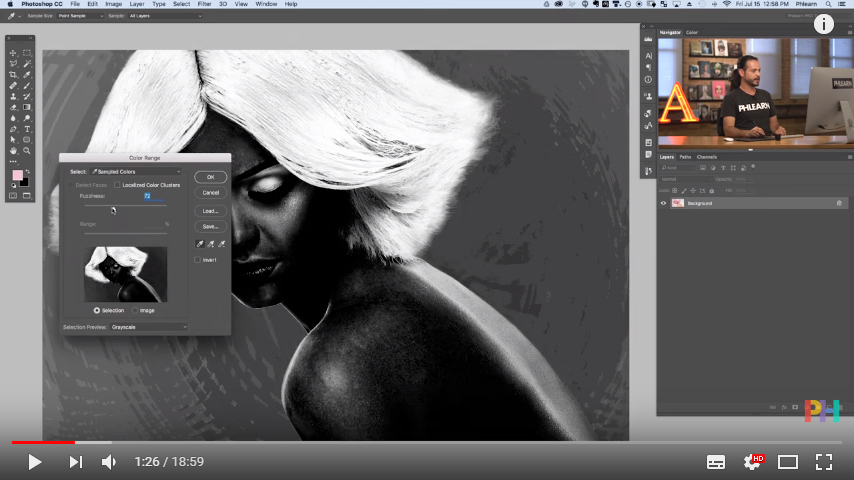Select the Image radio button
Viewport: 854px width, 480px height.
[135, 311]
